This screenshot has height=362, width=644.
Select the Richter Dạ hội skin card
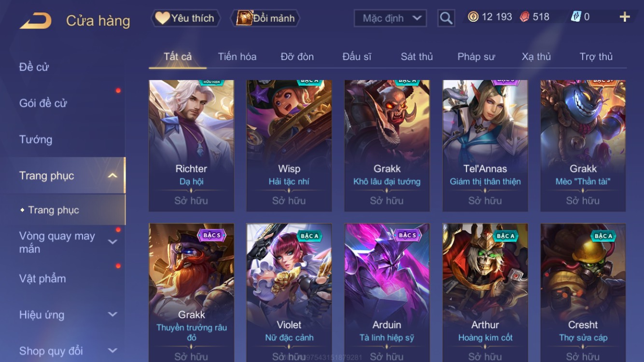coord(191,146)
